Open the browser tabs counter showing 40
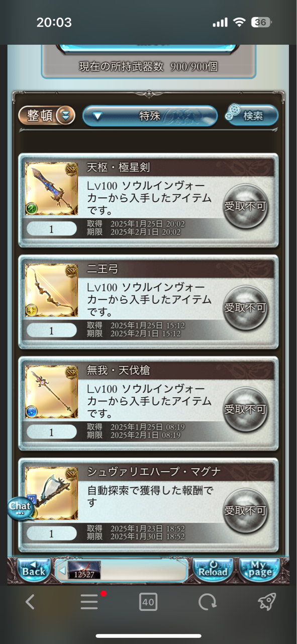 point(148,602)
